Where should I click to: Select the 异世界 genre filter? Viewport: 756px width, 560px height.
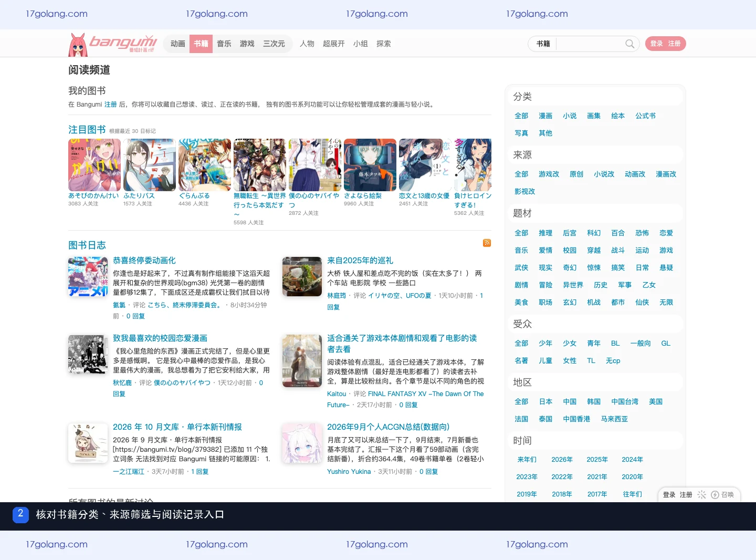573,285
